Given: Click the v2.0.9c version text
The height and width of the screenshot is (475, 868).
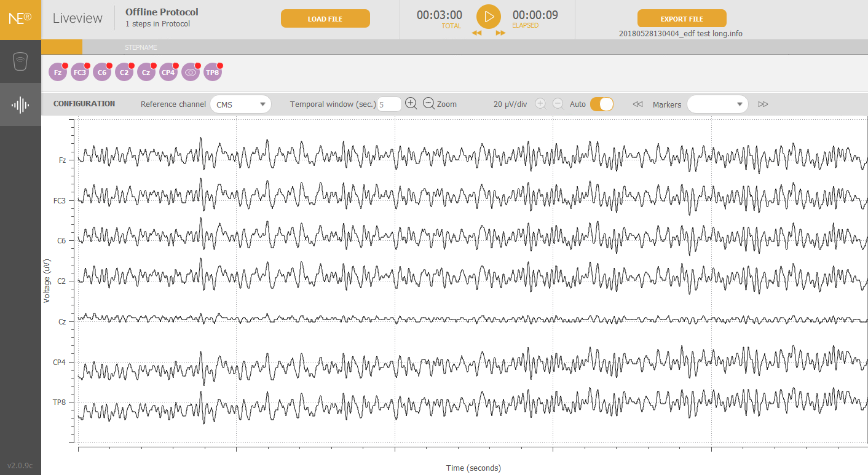Looking at the screenshot, I should (20, 466).
